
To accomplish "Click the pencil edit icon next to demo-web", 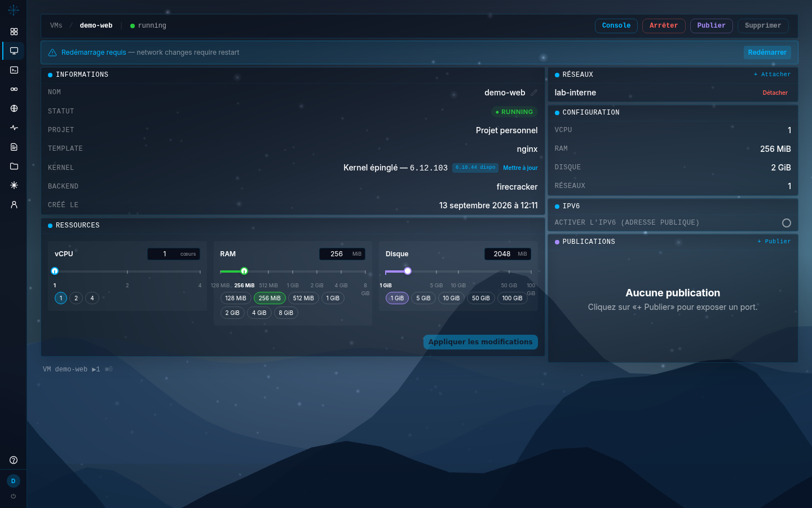I will 534,93.
